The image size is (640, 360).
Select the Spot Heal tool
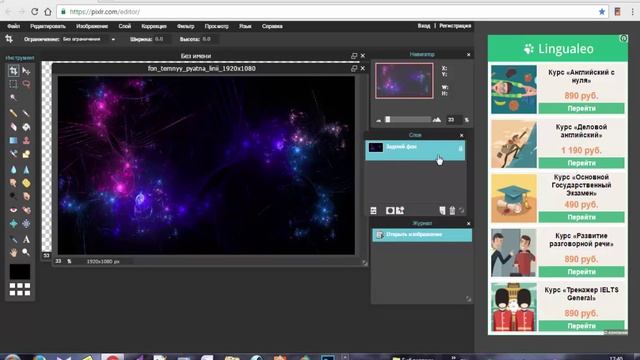(26, 210)
